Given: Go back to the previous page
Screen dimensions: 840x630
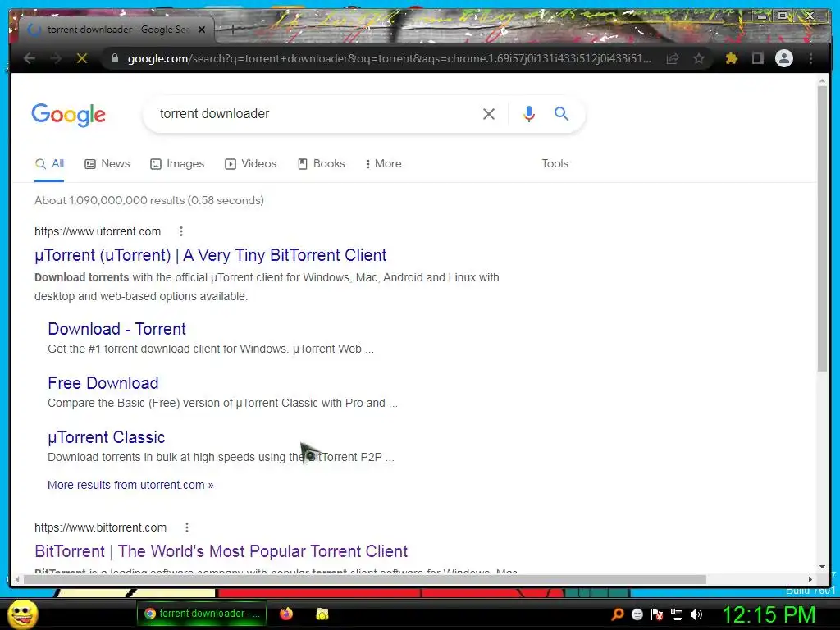Looking at the screenshot, I should point(30,58).
